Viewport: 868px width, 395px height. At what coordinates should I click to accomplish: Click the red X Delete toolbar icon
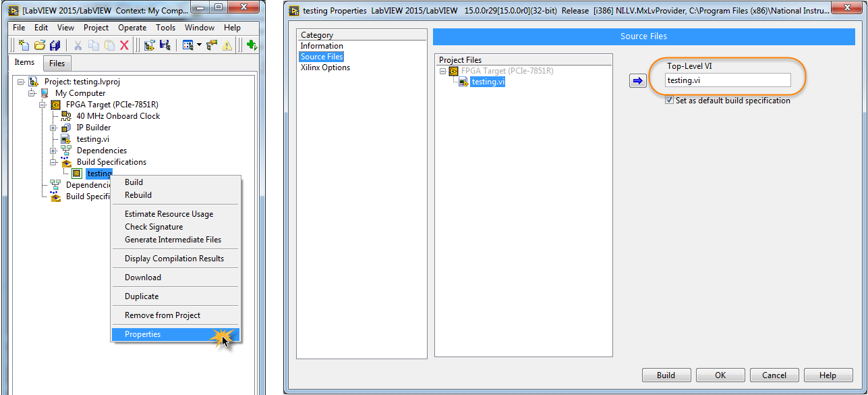click(x=124, y=45)
